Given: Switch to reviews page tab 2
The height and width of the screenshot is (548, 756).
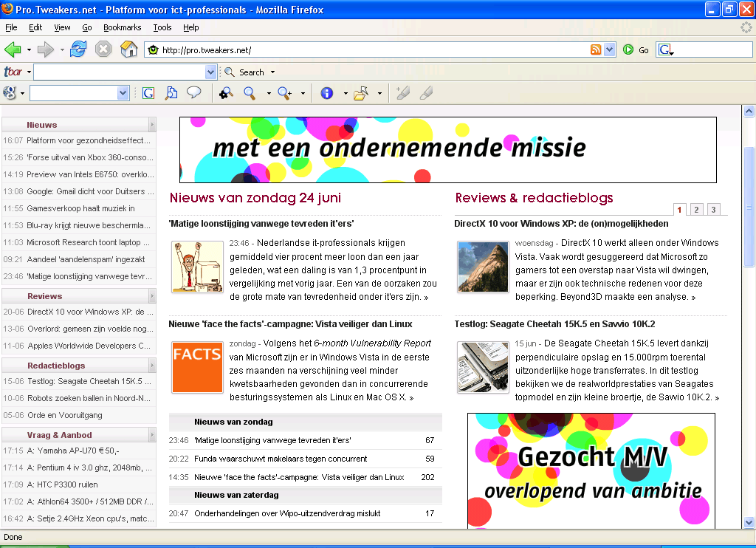Looking at the screenshot, I should pos(696,209).
